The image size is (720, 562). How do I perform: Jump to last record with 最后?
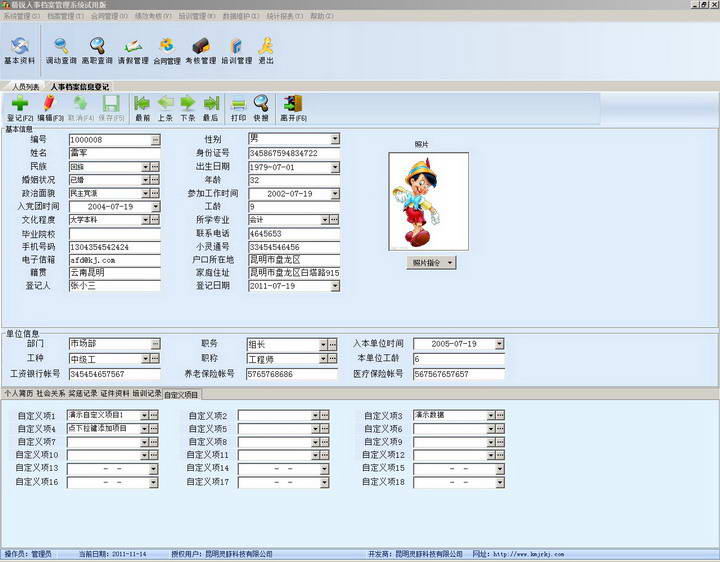pos(211,108)
